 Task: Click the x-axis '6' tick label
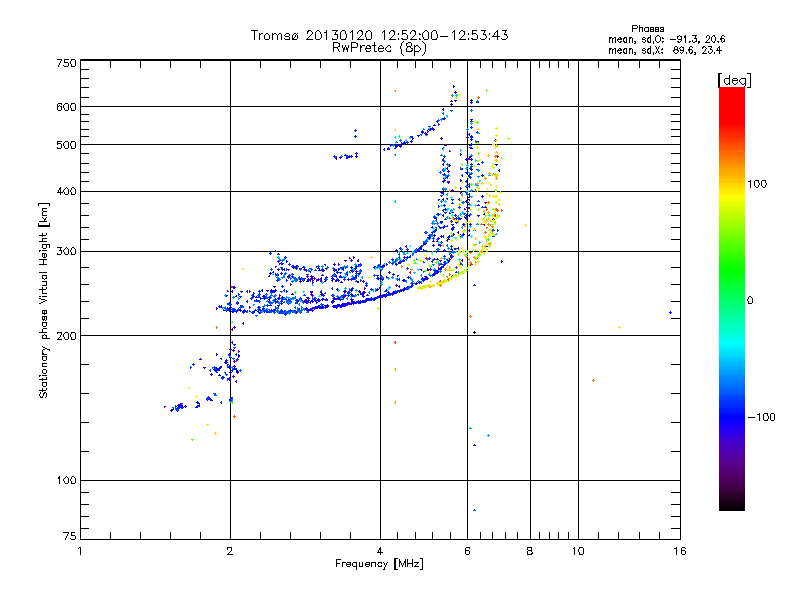pyautogui.click(x=467, y=551)
